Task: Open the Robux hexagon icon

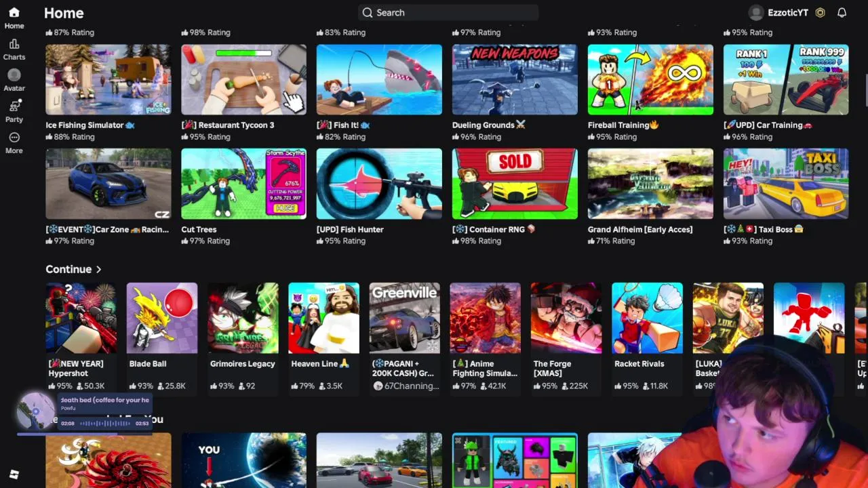Action: click(x=820, y=12)
